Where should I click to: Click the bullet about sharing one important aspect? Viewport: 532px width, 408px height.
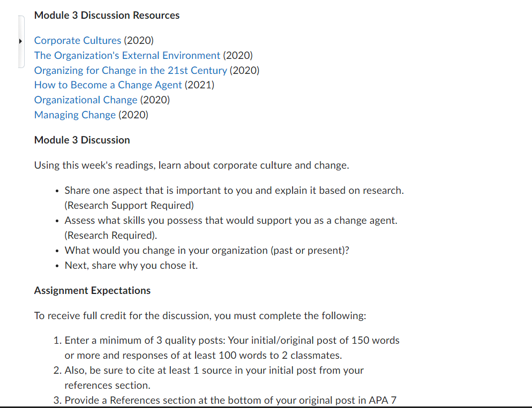click(234, 198)
